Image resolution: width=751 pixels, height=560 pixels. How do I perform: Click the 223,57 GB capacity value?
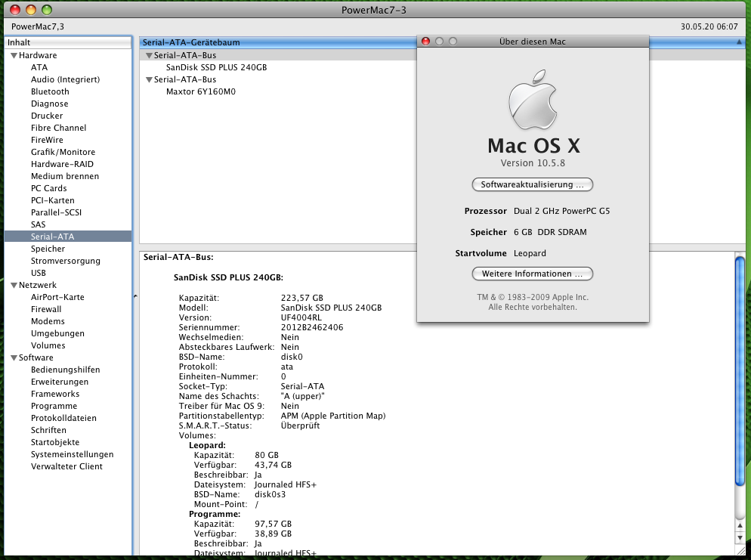pos(301,298)
